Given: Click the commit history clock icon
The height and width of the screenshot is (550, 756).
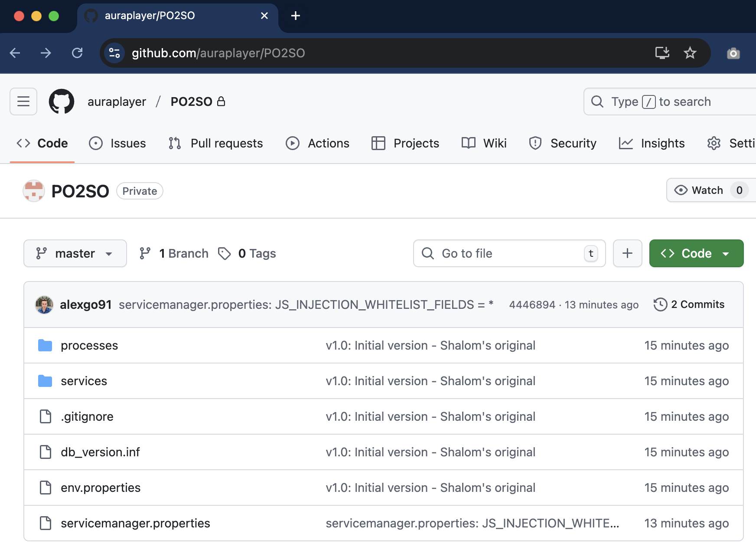Looking at the screenshot, I should point(660,304).
